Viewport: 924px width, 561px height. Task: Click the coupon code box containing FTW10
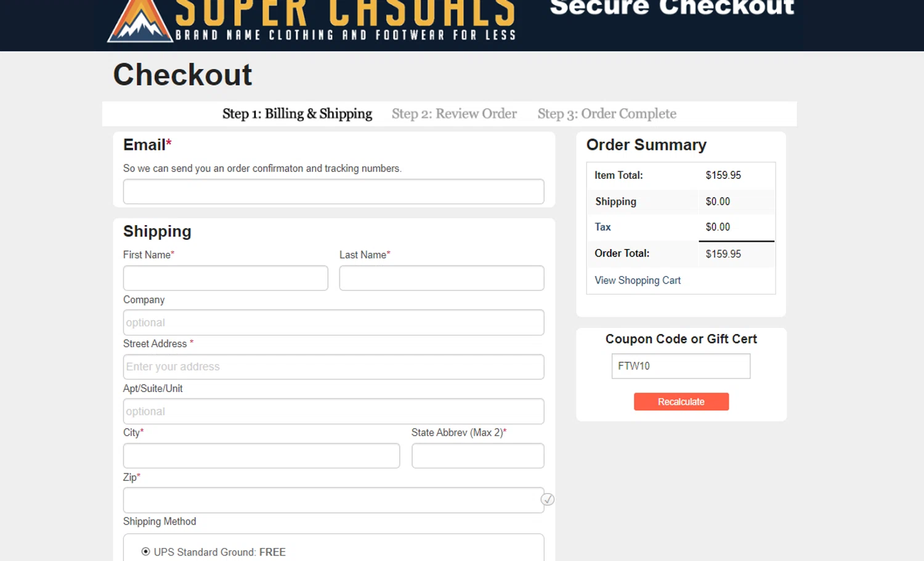pos(681,366)
